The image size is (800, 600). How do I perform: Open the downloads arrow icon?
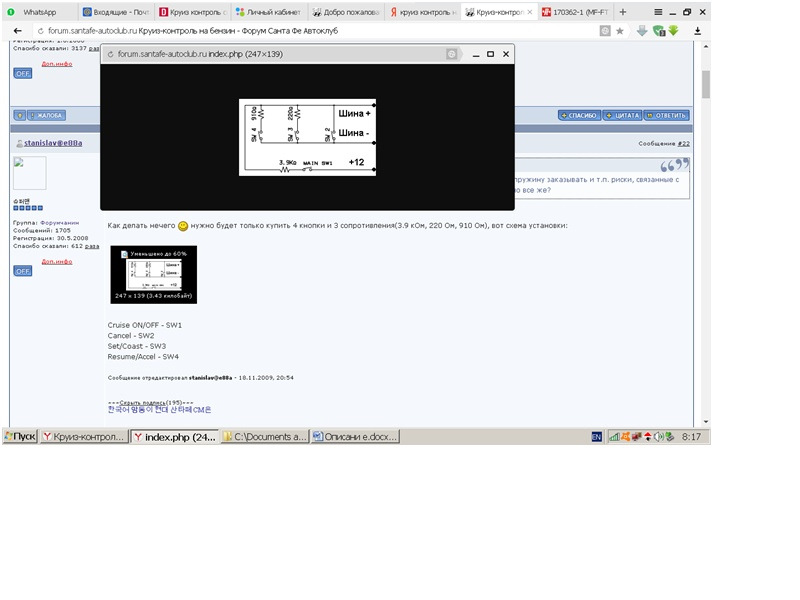[x=697, y=31]
